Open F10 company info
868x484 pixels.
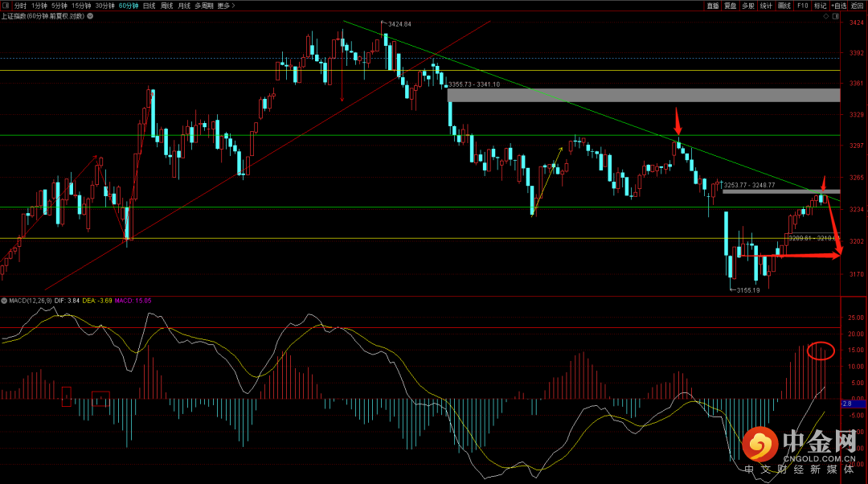tap(802, 6)
